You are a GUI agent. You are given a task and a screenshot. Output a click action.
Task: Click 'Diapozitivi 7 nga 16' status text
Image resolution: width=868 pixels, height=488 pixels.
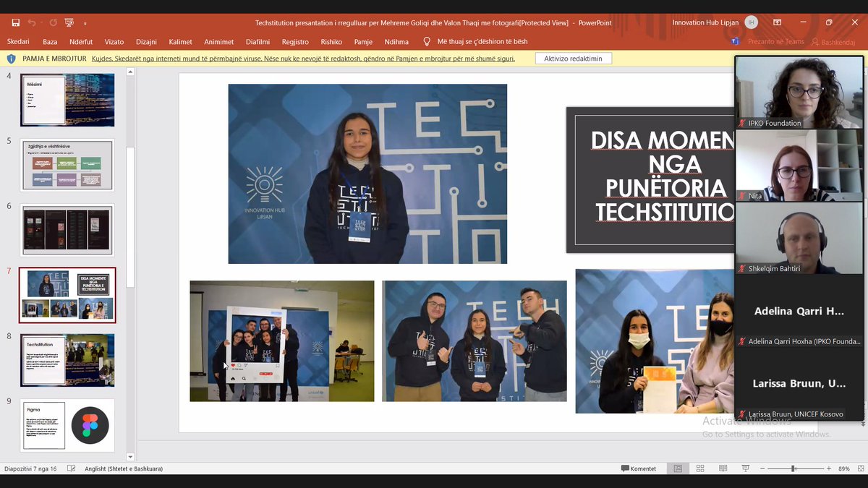coord(30,468)
